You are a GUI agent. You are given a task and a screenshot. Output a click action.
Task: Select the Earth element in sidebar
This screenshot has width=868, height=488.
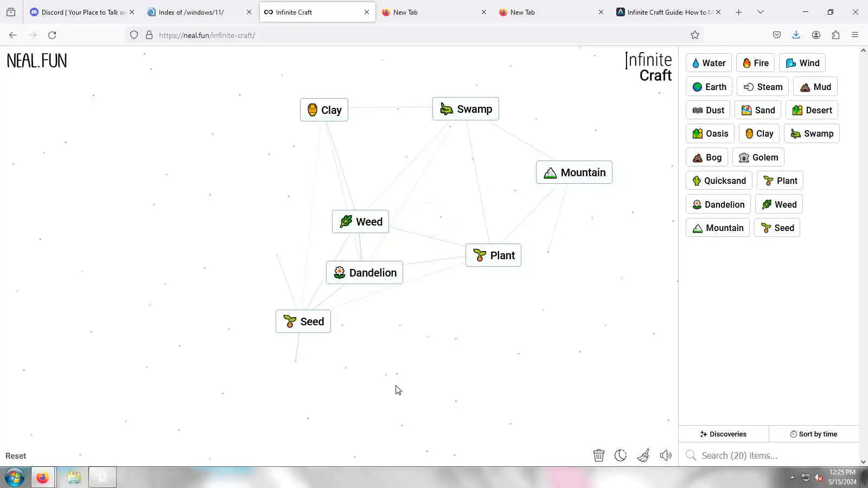pyautogui.click(x=709, y=87)
